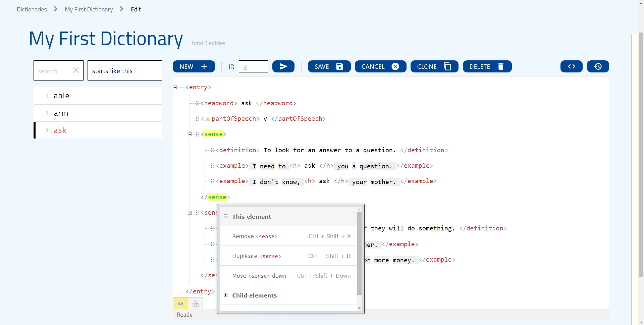Select Duplicate sense menu option

[256, 256]
